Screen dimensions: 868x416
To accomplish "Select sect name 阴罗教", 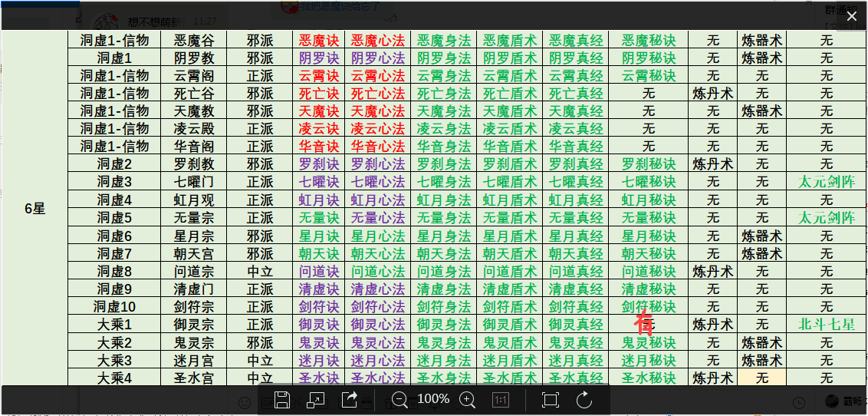I will pyautogui.click(x=193, y=58).
